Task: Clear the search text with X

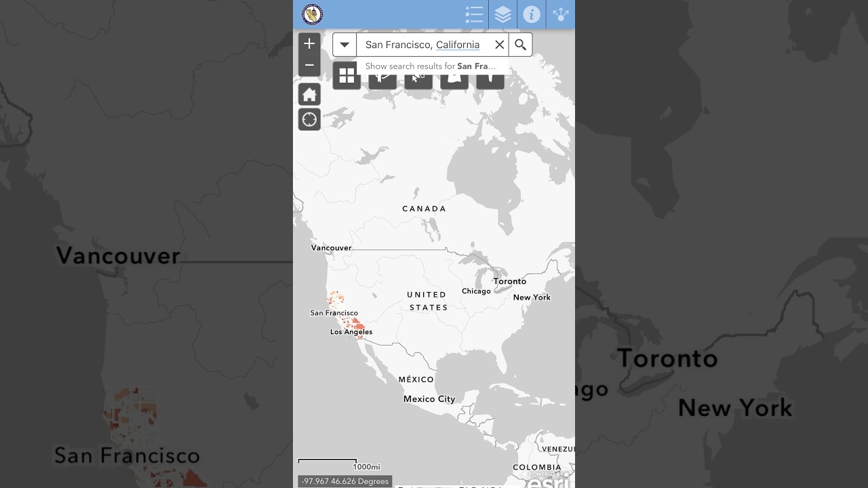Action: (499, 45)
